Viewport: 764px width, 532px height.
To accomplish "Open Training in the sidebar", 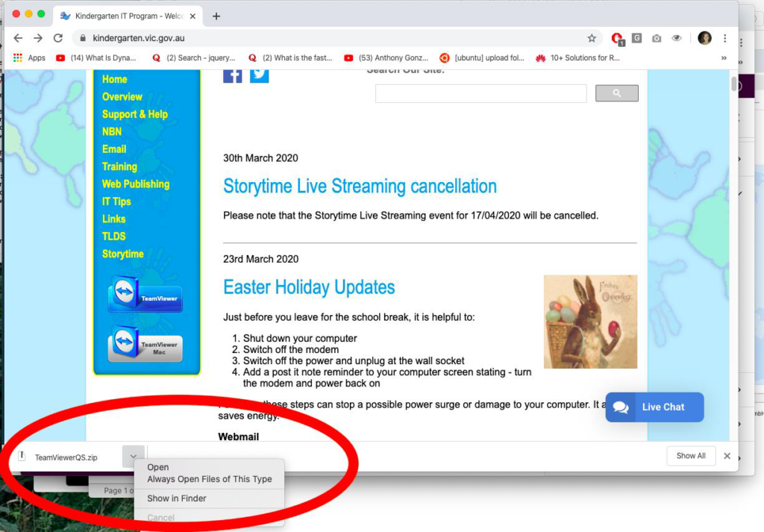I will [119, 166].
